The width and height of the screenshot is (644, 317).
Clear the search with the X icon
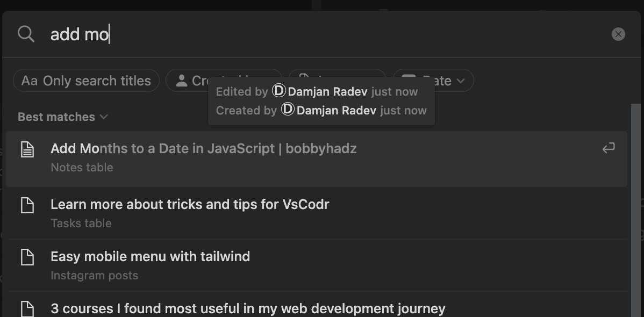(618, 34)
